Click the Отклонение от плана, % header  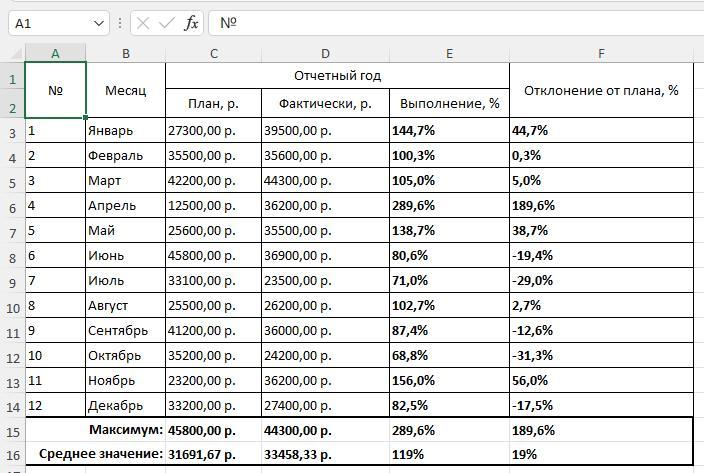point(602,90)
